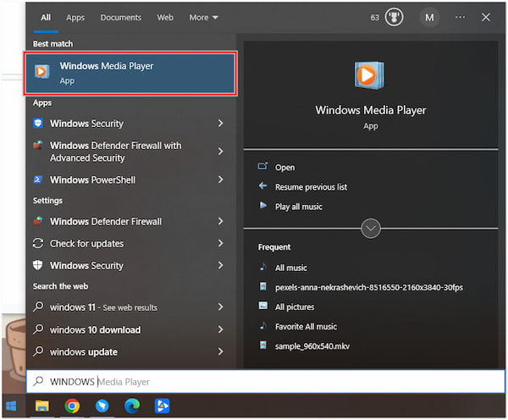The image size is (508, 420).
Task: Expand more actions with the circular chevron
Action: (x=371, y=229)
